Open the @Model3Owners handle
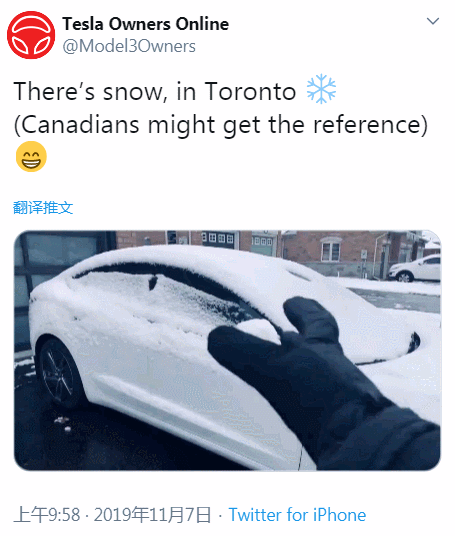455x536 pixels. click(x=129, y=46)
